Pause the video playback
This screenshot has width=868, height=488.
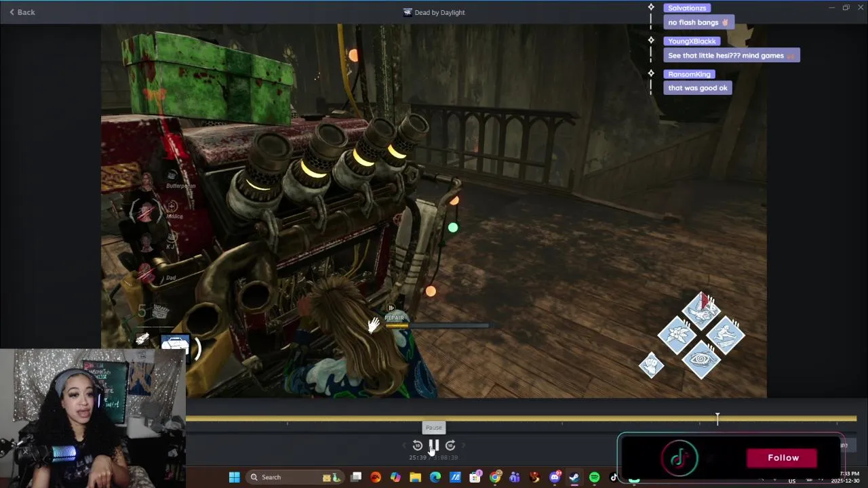click(434, 445)
